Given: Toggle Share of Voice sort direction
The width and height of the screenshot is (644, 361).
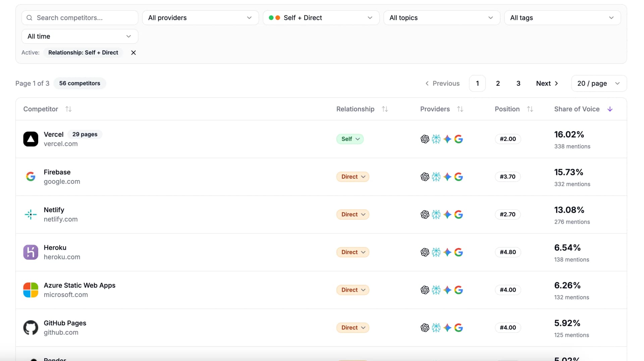Looking at the screenshot, I should (610, 109).
